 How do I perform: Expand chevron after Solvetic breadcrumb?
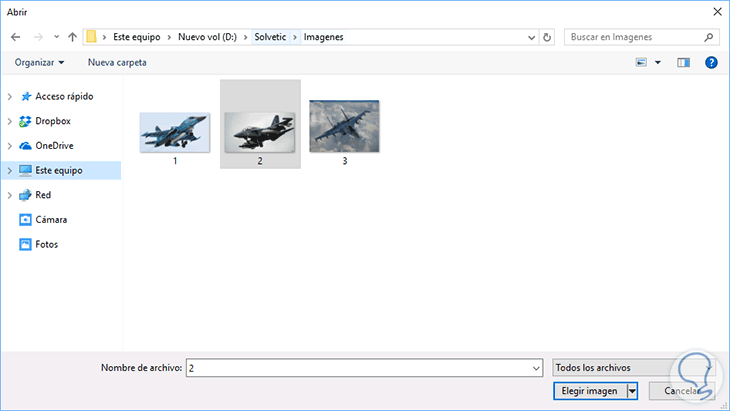click(295, 37)
